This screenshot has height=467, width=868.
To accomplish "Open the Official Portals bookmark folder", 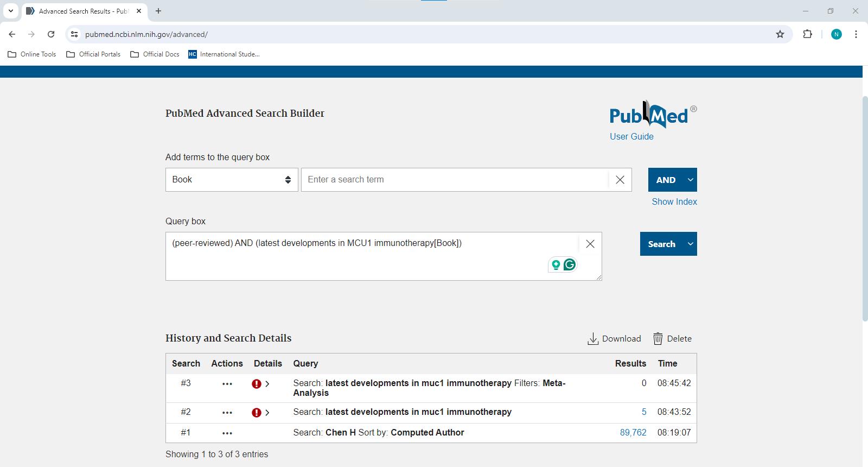I will click(93, 54).
